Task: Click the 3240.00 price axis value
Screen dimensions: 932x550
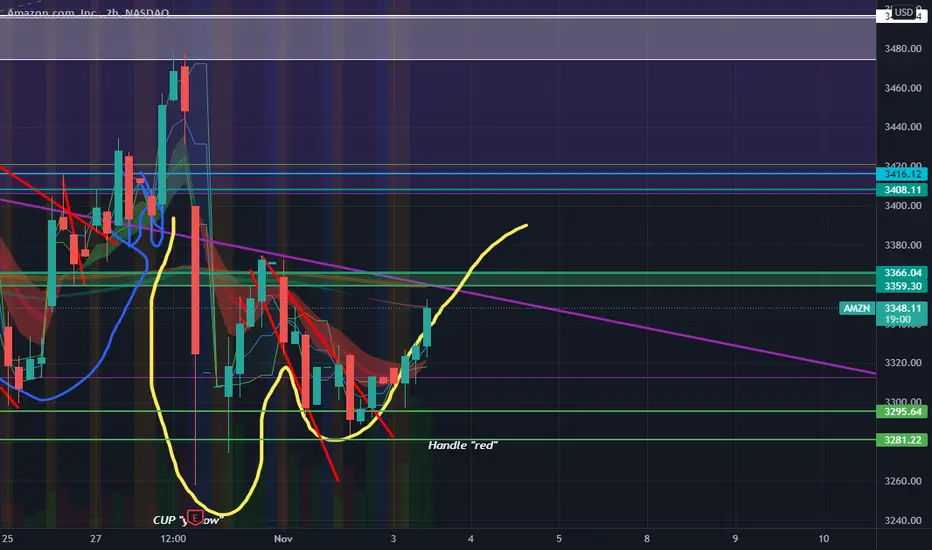Action: 902,520
